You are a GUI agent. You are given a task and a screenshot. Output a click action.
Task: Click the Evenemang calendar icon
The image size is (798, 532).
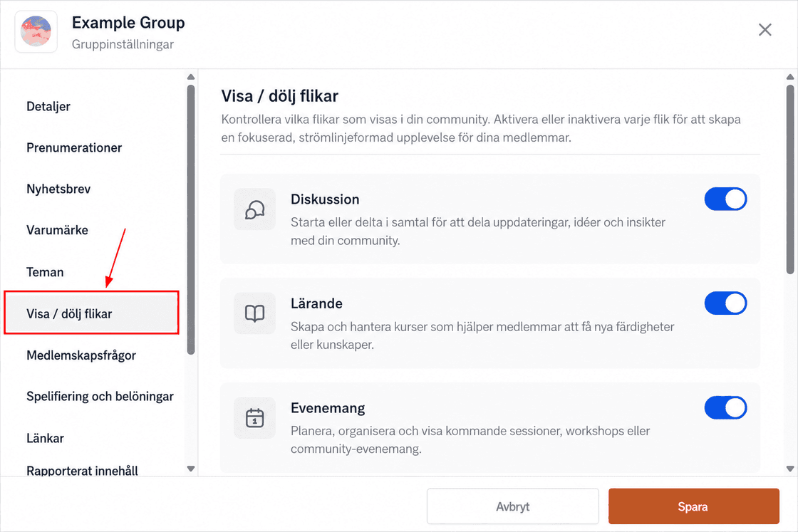pos(254,417)
